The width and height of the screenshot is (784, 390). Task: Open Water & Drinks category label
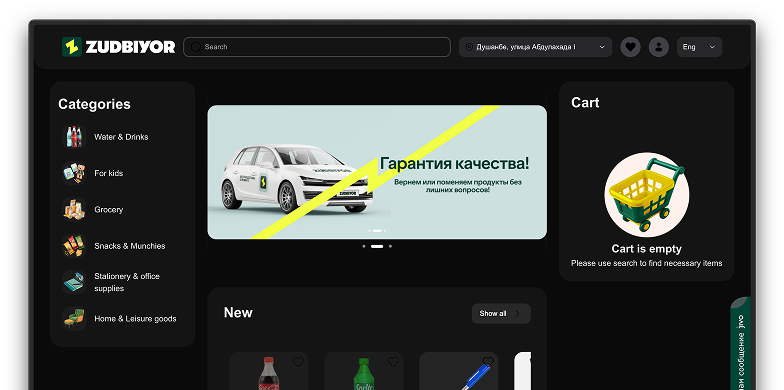click(121, 137)
